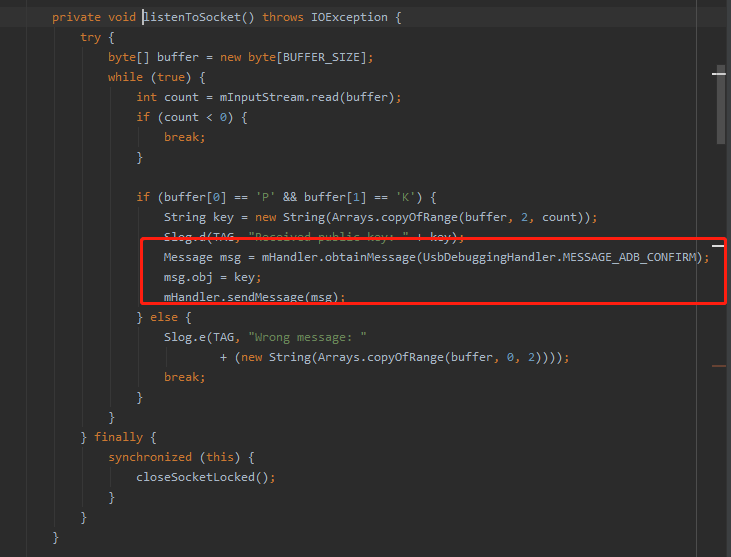Viewport: 731px width, 557px height.
Task: Click the 'try' keyword
Action: 90,38
